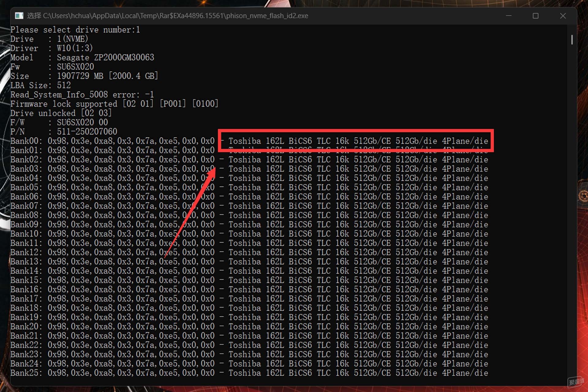Click the Bank06 row
Image resolution: width=588 pixels, height=392 pixels.
(x=249, y=197)
